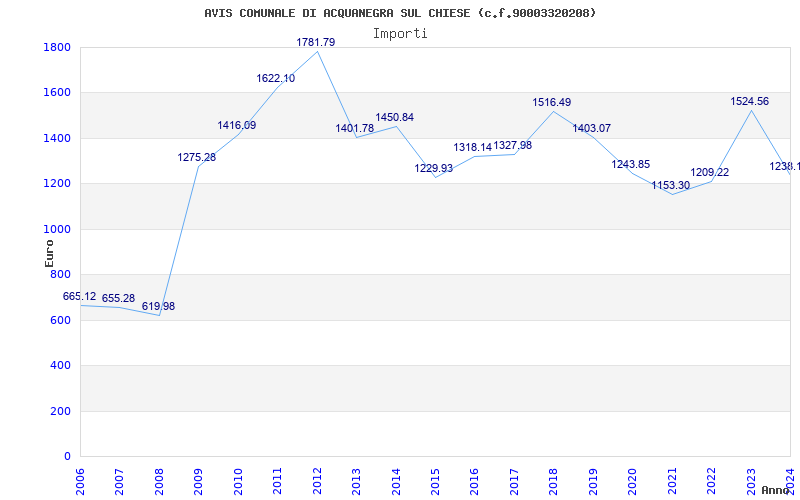Select the 1275.28 data point label
This screenshot has width=800, height=500.
tap(197, 157)
